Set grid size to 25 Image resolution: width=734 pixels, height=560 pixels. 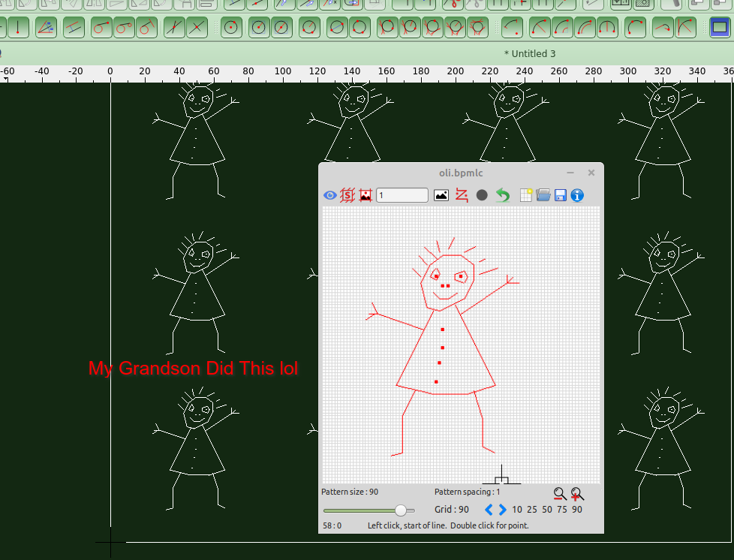click(x=531, y=510)
